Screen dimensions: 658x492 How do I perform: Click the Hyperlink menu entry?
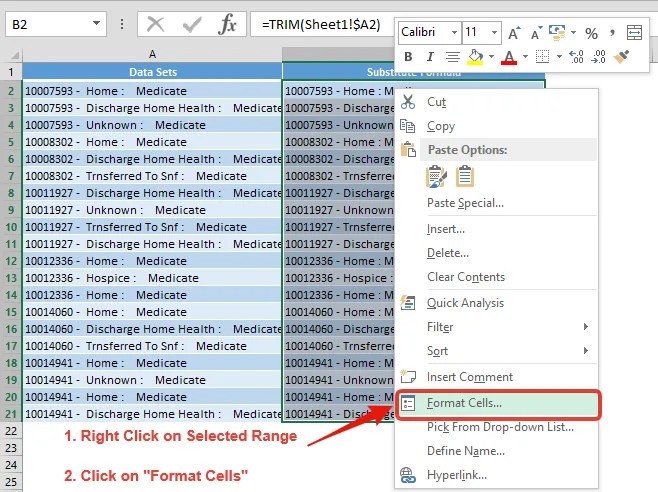coord(457,475)
